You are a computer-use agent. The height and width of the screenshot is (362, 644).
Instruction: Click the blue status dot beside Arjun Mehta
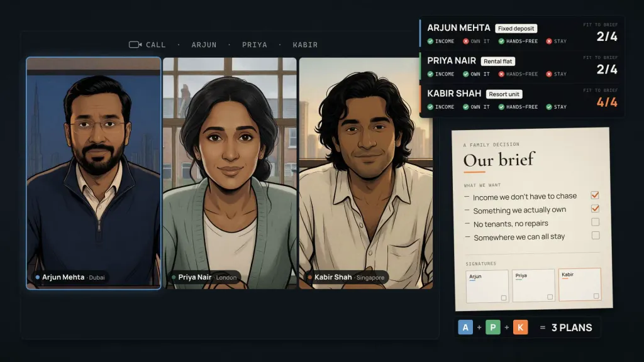pos(37,277)
